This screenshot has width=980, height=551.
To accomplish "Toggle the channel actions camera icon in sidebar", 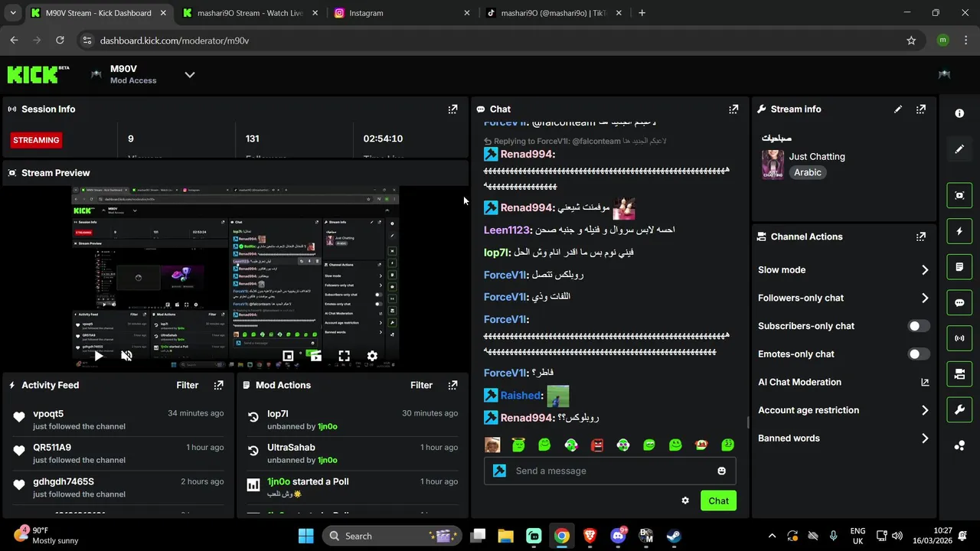I will coord(959,374).
